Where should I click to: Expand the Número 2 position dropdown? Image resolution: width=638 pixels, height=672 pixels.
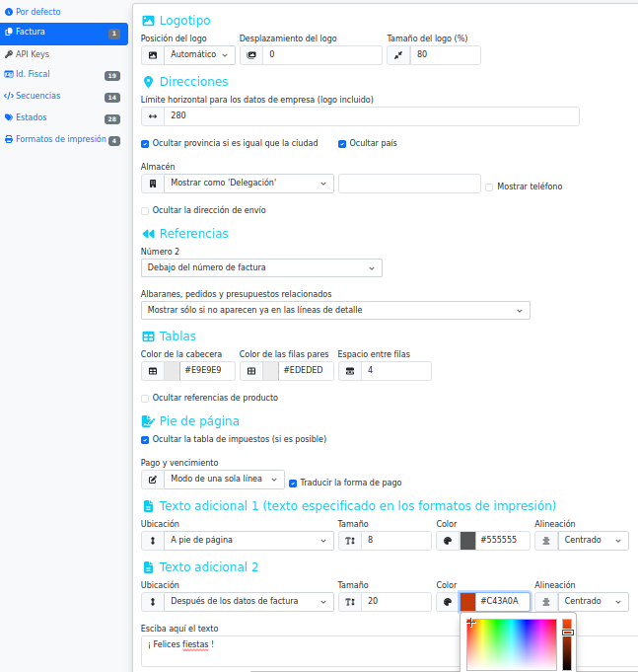click(261, 267)
